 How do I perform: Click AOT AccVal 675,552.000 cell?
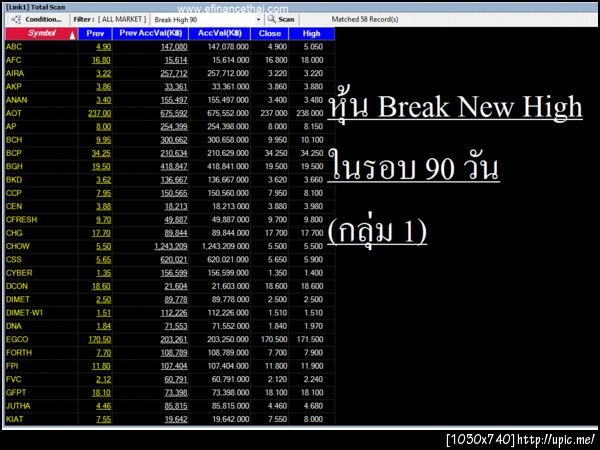(228, 113)
